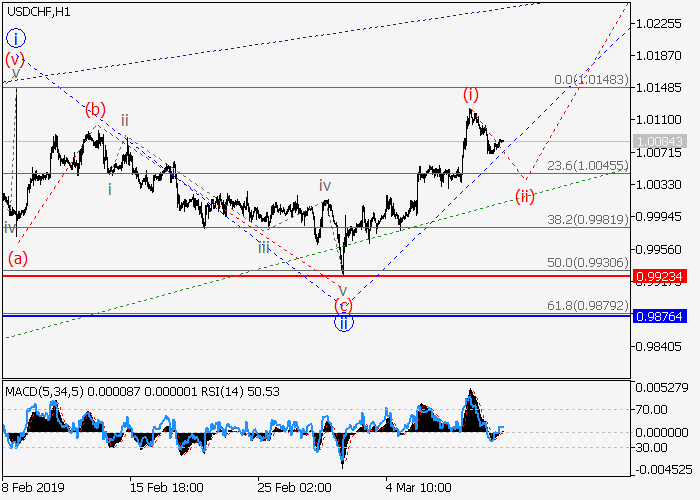The image size is (700, 500).
Task: Click the 61.8(0.98792) Fibonacci level label
Action: click(588, 303)
